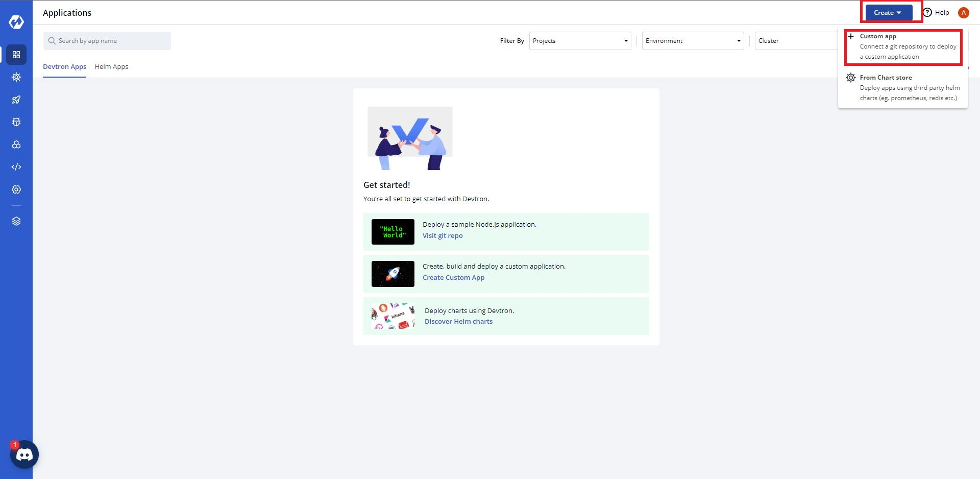Click the plus icon beside Custom app
The image size is (980, 479).
851,36
